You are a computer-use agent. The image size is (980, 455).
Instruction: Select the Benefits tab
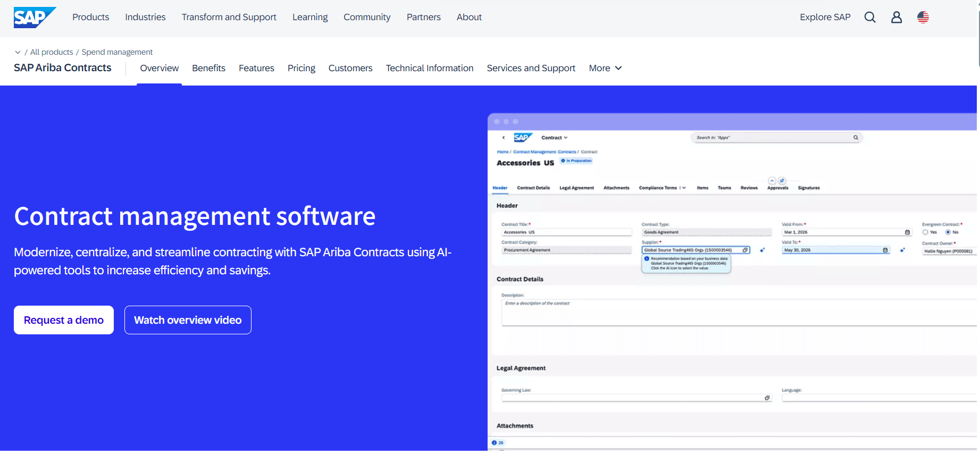point(208,68)
